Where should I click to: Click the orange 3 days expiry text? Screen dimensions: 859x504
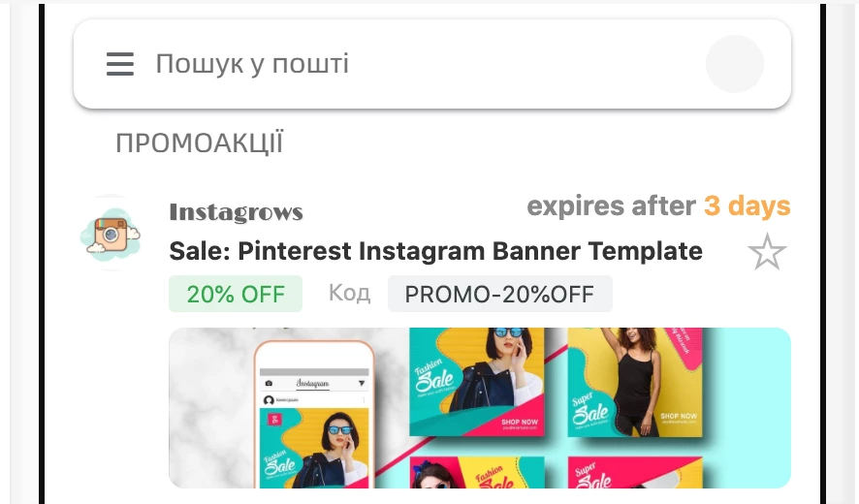coord(748,206)
